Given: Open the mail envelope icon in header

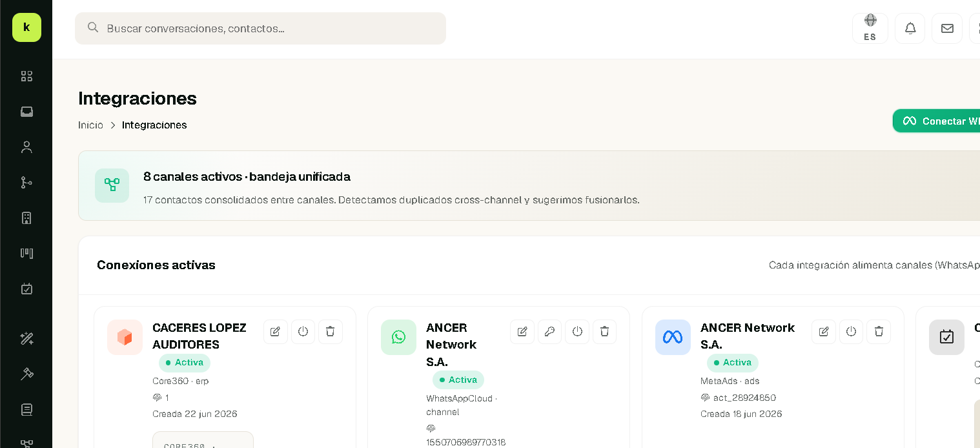Looking at the screenshot, I should (x=947, y=28).
